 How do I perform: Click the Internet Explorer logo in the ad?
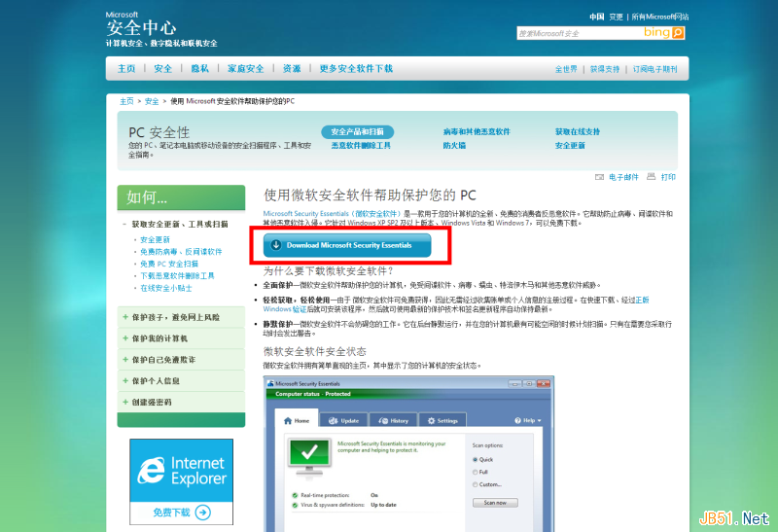click(152, 471)
